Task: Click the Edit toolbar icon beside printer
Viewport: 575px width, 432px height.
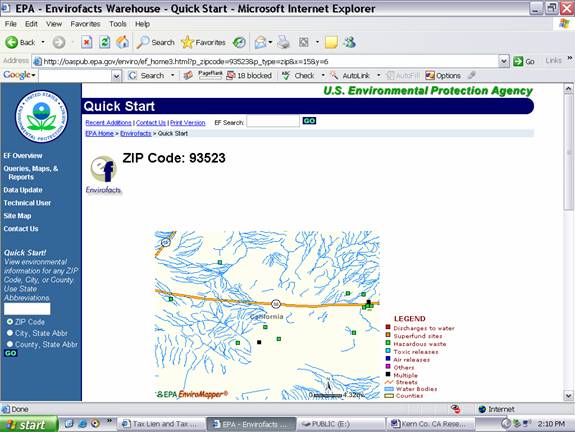Action: click(304, 43)
